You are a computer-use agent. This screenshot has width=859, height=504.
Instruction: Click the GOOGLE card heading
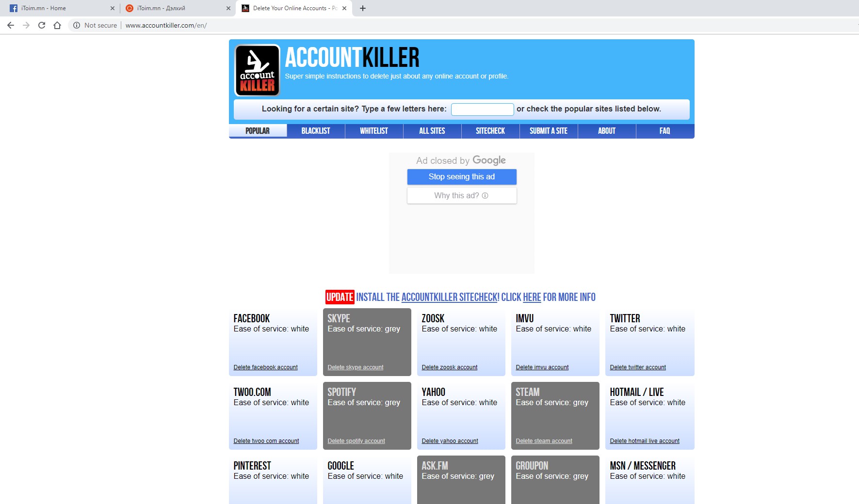[340, 466]
